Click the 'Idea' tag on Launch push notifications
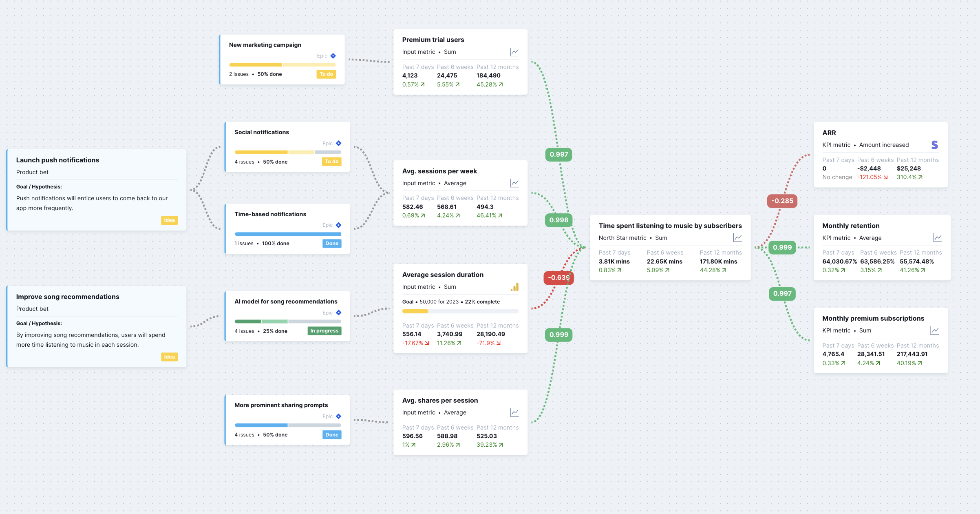Screen dimensions: 980x514 (x=169, y=220)
